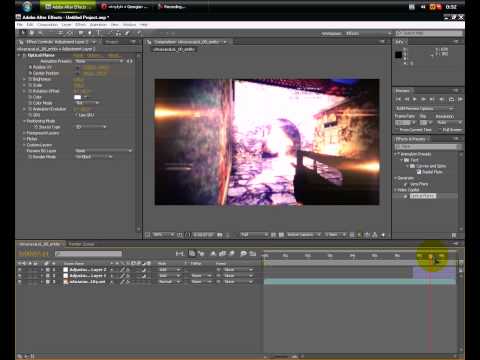Open Render Mode dropdown
Viewport: 480px width, 360px height.
coord(94,157)
